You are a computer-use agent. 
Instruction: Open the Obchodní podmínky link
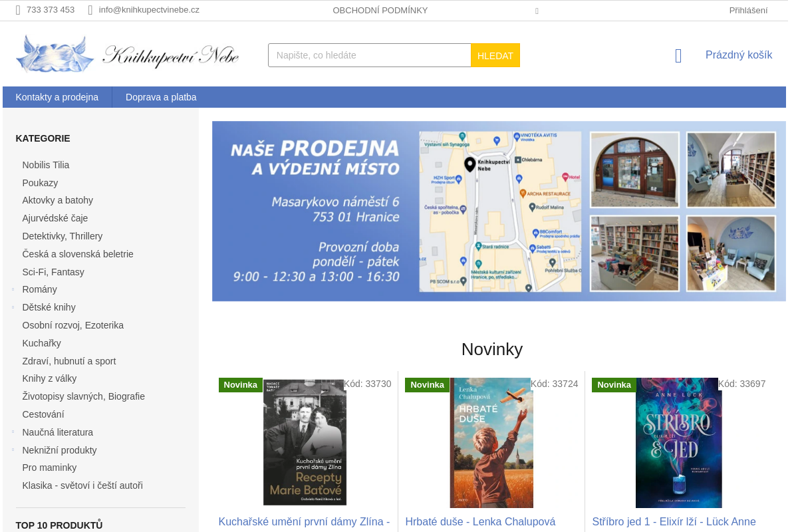[380, 10]
